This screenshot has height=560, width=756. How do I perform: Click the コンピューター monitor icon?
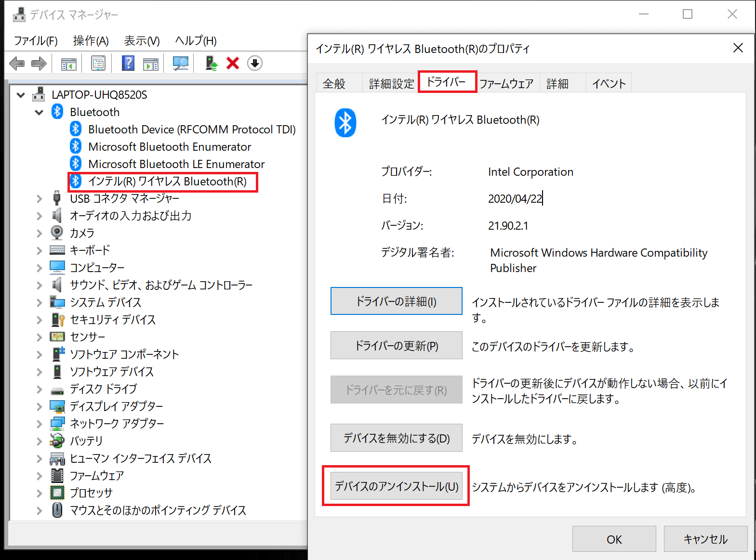point(57,267)
